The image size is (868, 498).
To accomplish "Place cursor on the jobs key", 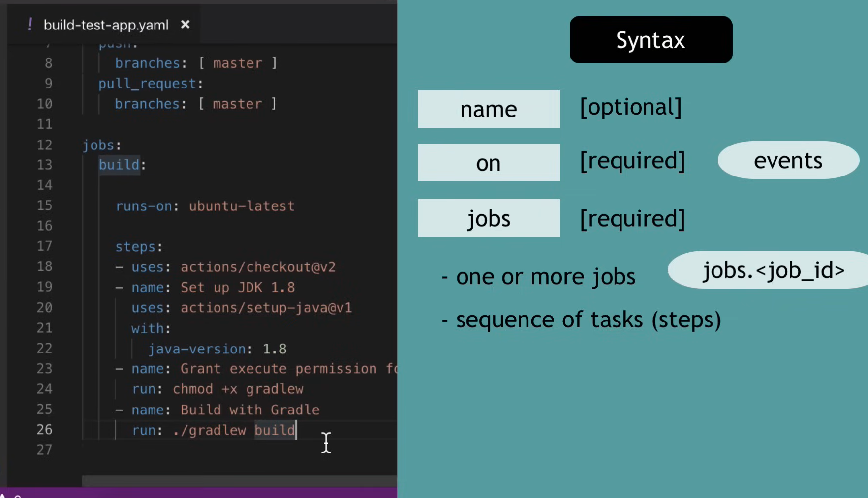I will (98, 145).
